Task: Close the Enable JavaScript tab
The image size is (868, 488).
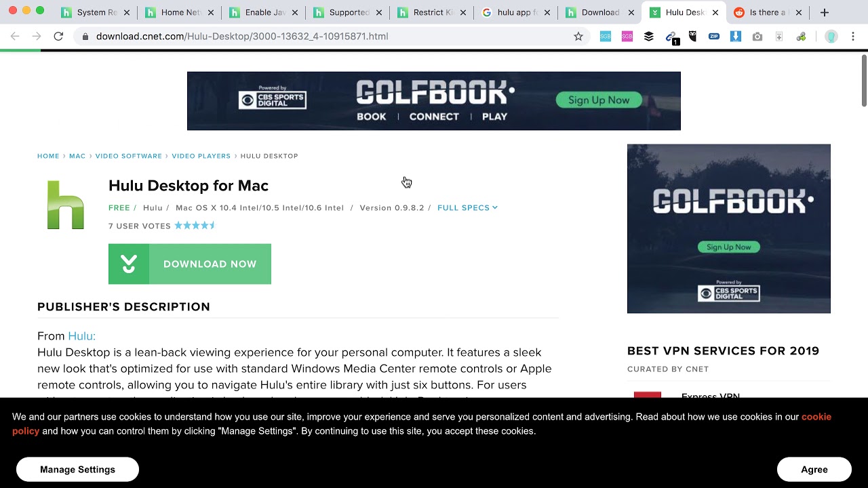Action: (294, 12)
